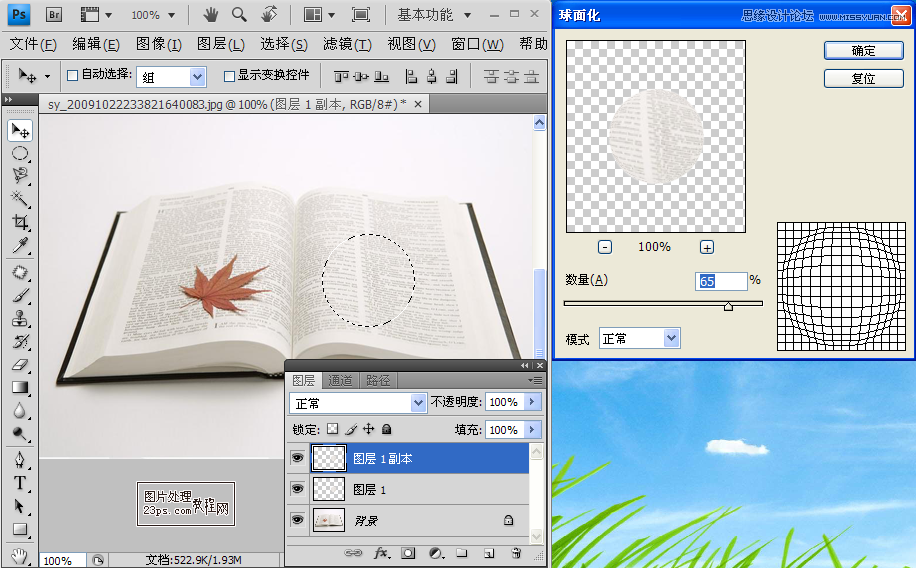This screenshot has height=568, width=916.
Task: Open the 编辑(E) menu
Action: tap(96, 44)
